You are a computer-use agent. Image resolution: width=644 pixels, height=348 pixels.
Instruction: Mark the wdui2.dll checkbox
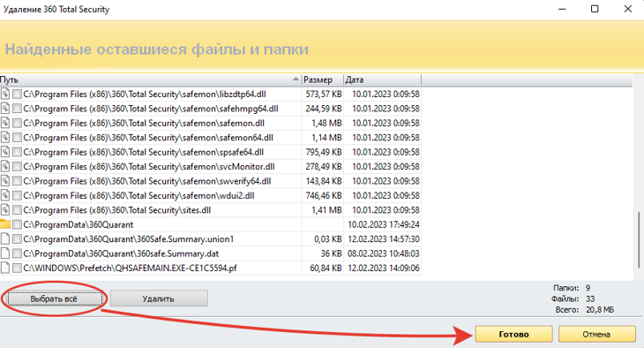(17, 195)
